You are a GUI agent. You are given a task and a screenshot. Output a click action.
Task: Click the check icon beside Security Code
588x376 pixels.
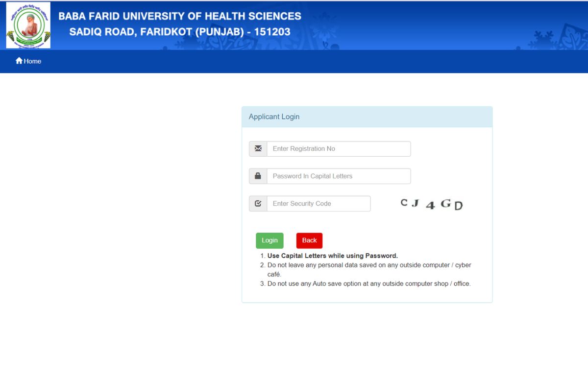click(258, 204)
